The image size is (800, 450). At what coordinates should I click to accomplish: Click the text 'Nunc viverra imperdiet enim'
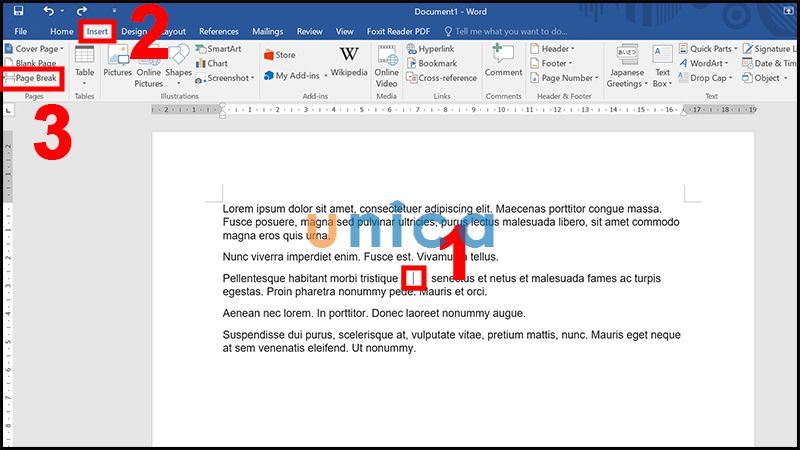pos(292,257)
